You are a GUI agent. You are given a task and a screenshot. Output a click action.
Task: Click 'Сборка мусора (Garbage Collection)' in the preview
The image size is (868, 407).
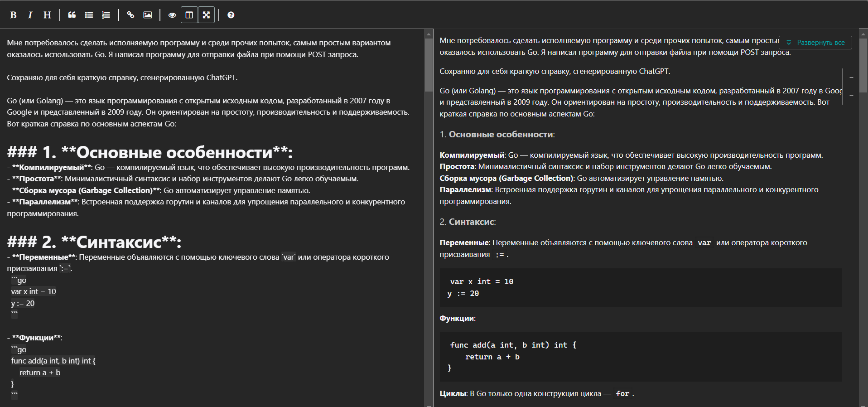pyautogui.click(x=506, y=178)
